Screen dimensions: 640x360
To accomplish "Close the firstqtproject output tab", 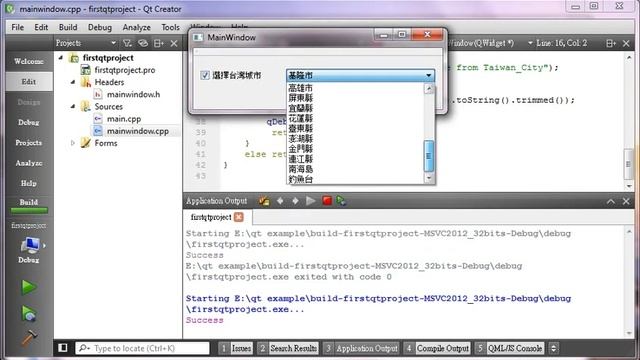I will (239, 217).
